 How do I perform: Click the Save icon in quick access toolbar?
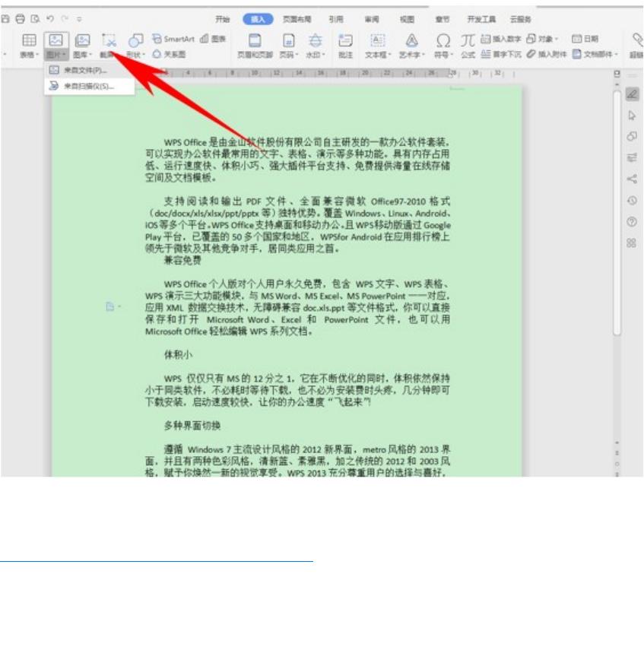(x=5, y=19)
